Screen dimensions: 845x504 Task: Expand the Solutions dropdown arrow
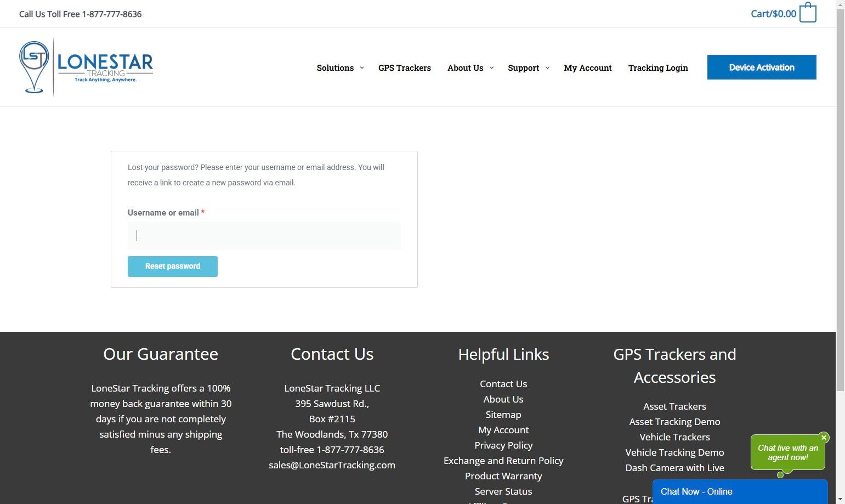pos(362,68)
